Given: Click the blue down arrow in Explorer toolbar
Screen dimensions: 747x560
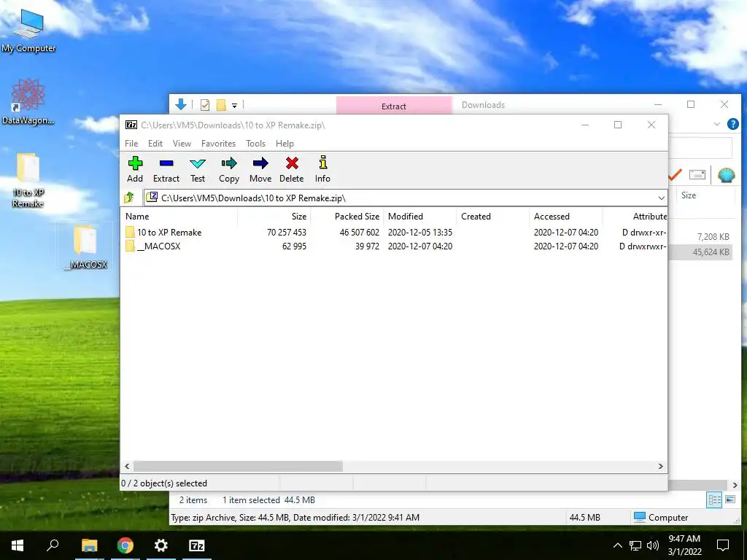Looking at the screenshot, I should [181, 104].
